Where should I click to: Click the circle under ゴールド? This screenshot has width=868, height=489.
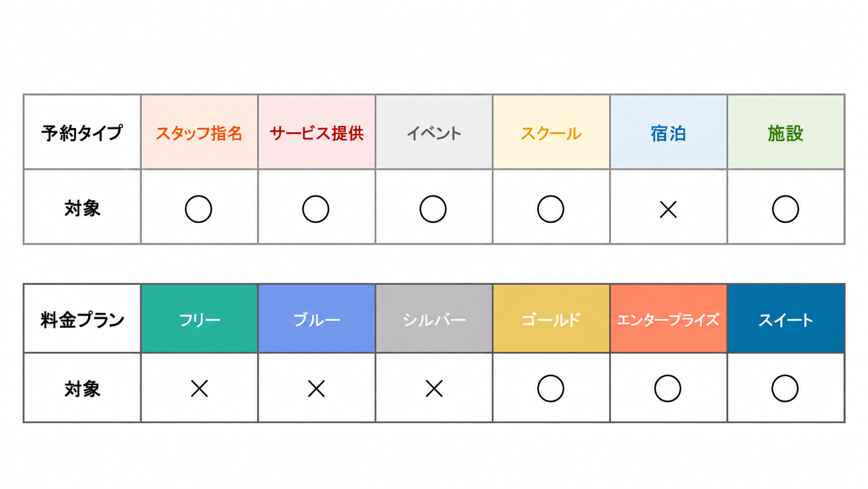(x=551, y=388)
